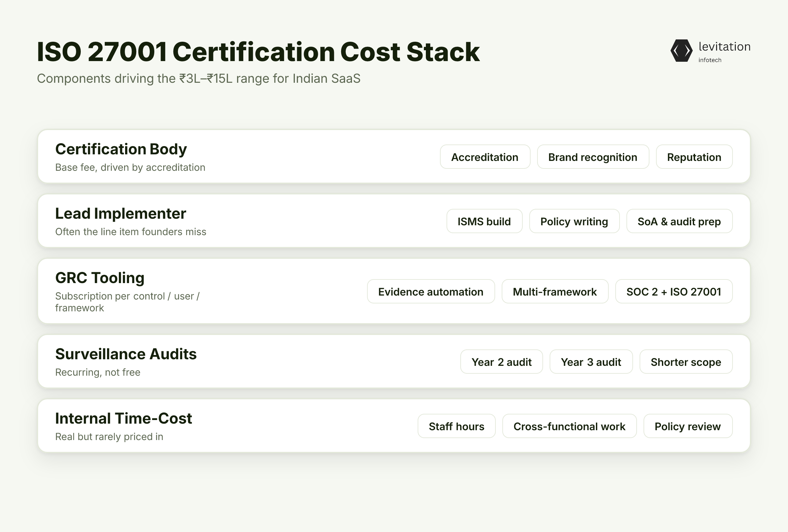Select the Reputation tag
Viewport: 788px width, 532px height.
[x=694, y=157]
